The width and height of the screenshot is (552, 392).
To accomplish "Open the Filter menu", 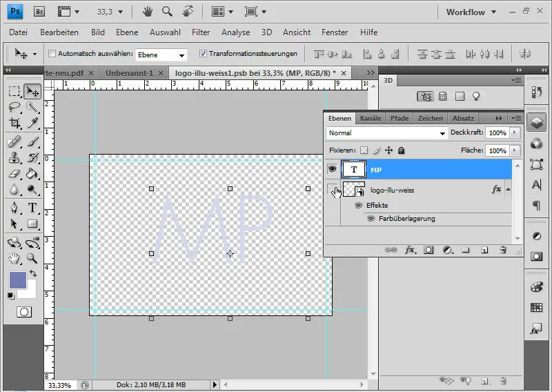I will pyautogui.click(x=201, y=32).
